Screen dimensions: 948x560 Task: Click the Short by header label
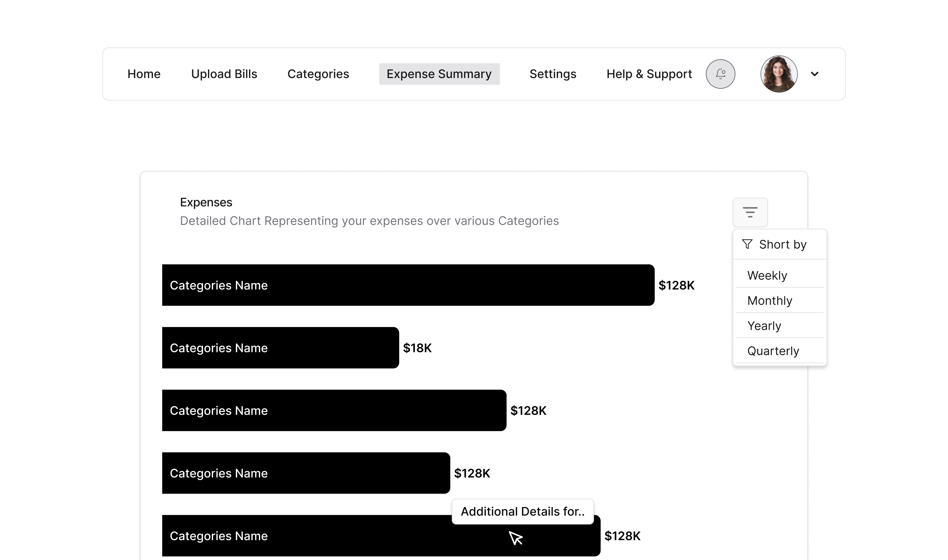(x=783, y=244)
